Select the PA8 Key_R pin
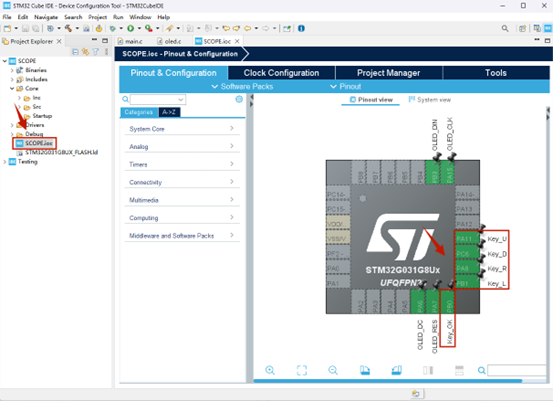This screenshot has width=553, height=401. coord(467,268)
